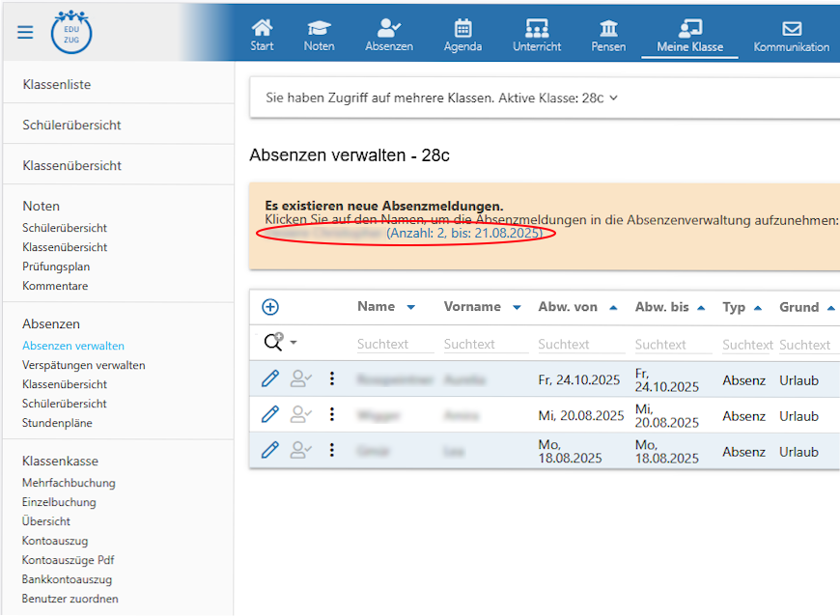Click the Abw. von Suchtext filter field

[x=581, y=345]
